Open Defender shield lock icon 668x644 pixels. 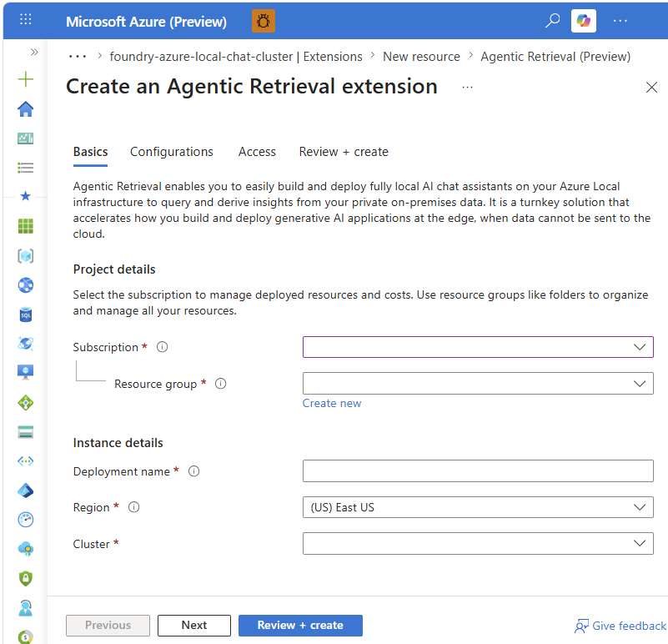pyautogui.click(x=26, y=578)
